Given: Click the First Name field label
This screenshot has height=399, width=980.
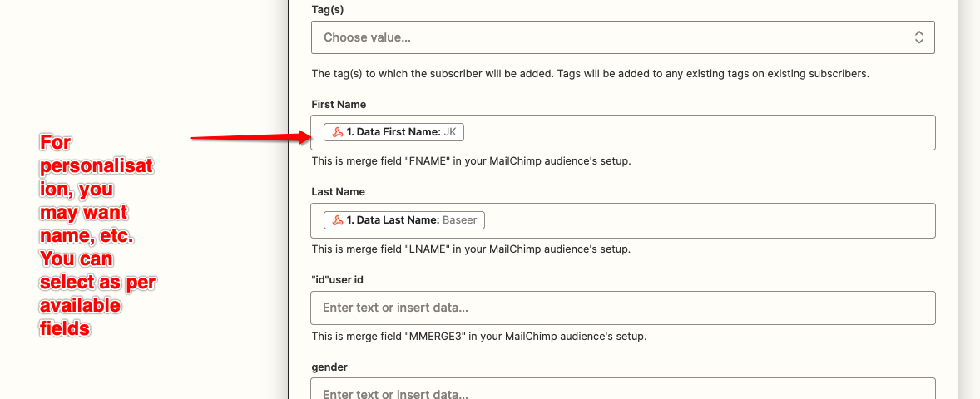Looking at the screenshot, I should coord(339,104).
